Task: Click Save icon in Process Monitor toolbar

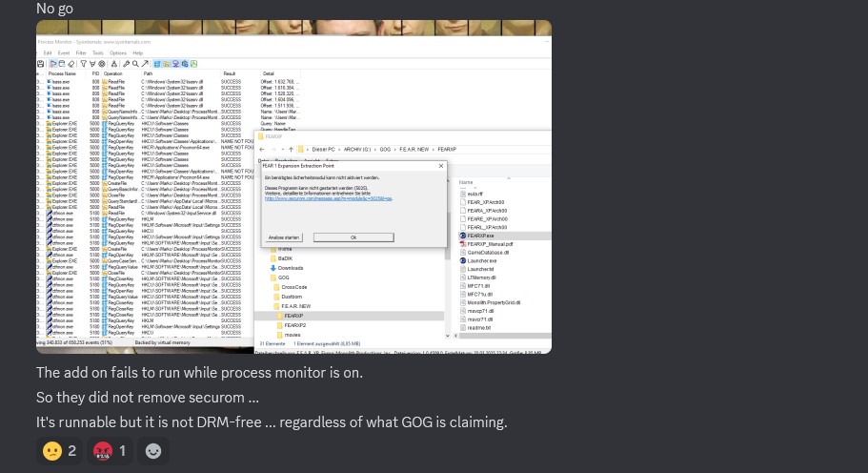Action: [40, 64]
